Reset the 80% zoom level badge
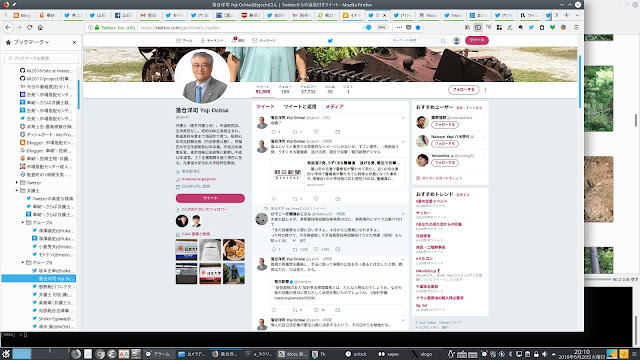The width and height of the screenshot is (640, 360). point(381,27)
